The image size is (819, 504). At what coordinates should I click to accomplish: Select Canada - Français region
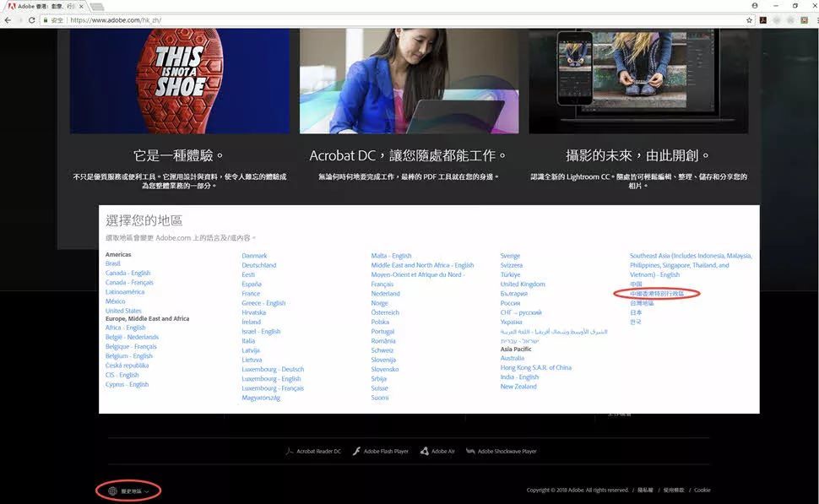(x=129, y=283)
